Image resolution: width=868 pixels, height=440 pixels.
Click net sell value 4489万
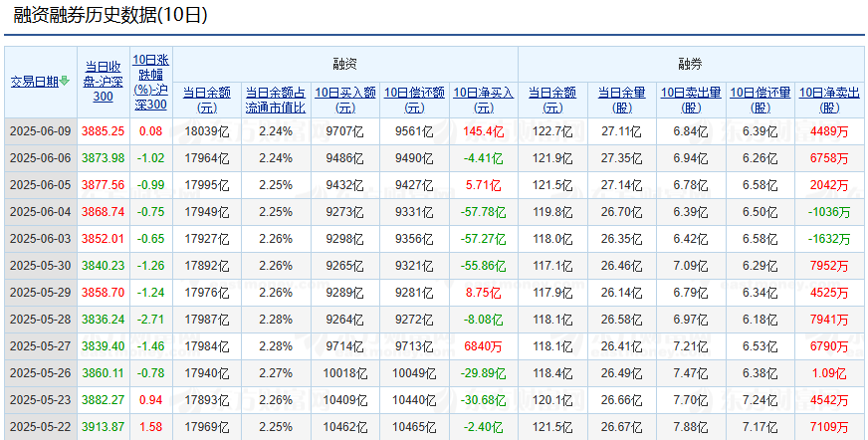click(829, 131)
